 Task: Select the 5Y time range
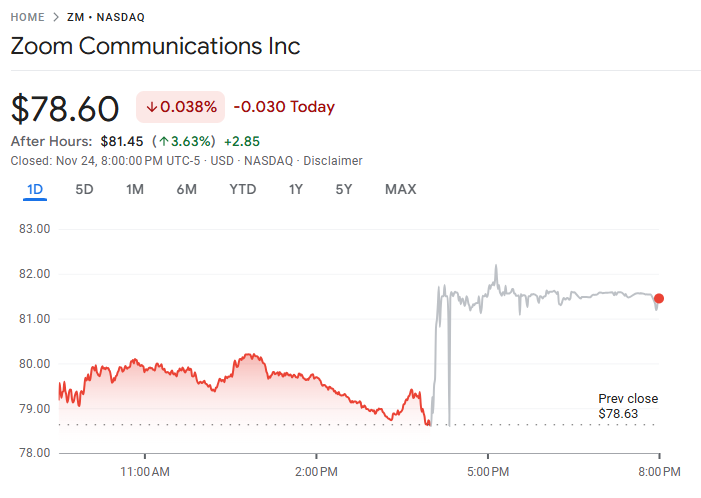344,189
